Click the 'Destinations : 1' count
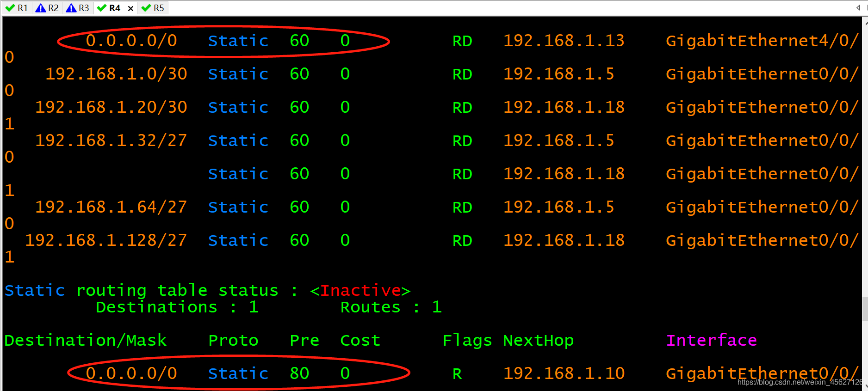This screenshot has height=391, width=868. [177, 307]
